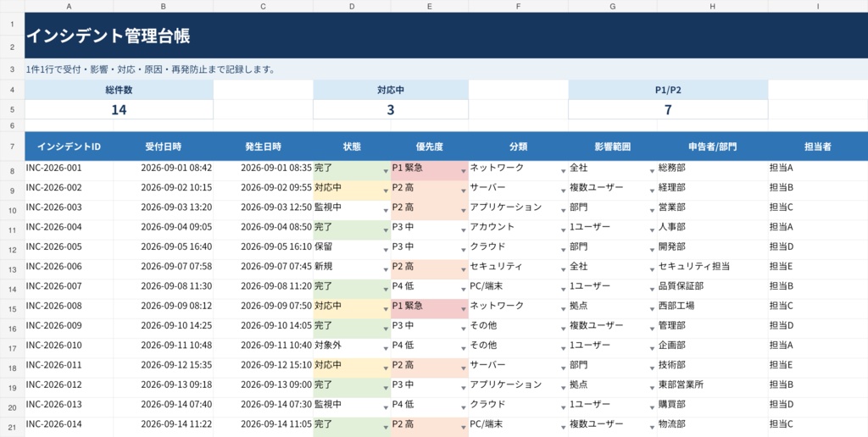This screenshot has width=868, height=437.
Task: Select reporter cell 物流部
Action: coord(712,427)
